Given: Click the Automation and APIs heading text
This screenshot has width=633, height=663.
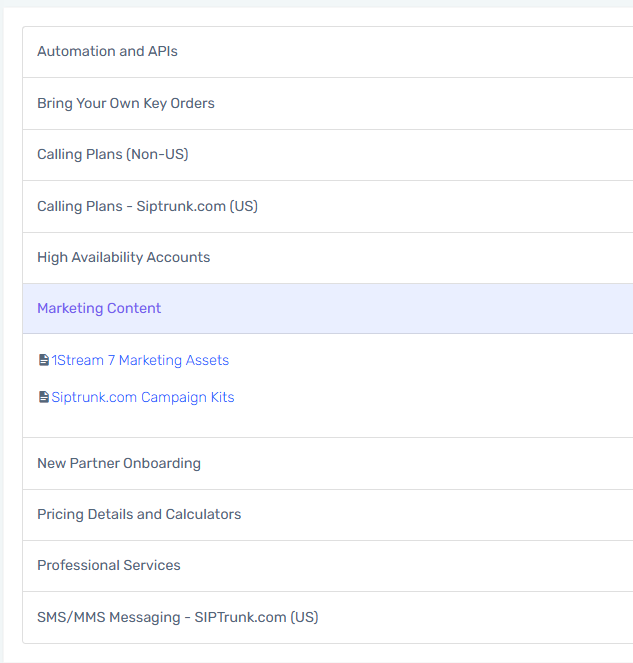Looking at the screenshot, I should pos(107,52).
